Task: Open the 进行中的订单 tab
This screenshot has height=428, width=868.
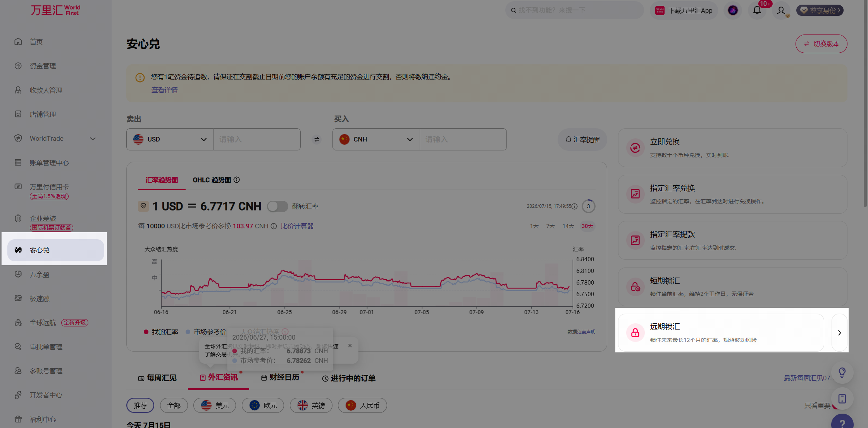Action: [x=349, y=378]
